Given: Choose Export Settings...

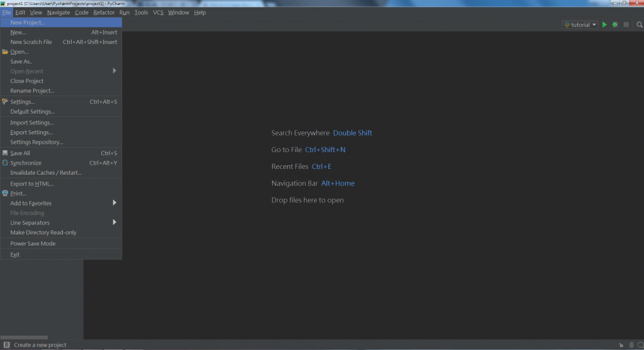Looking at the screenshot, I should (61, 133).
